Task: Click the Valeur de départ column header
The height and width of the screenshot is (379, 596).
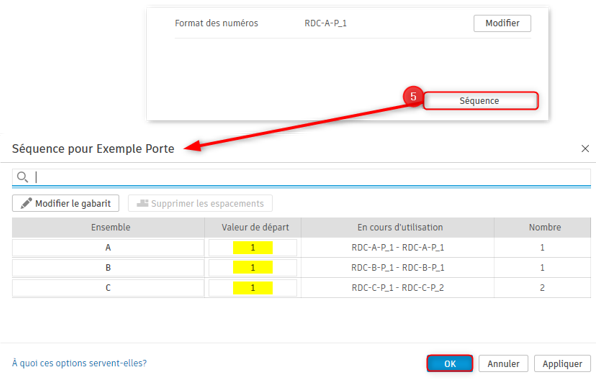Action: 253,227
